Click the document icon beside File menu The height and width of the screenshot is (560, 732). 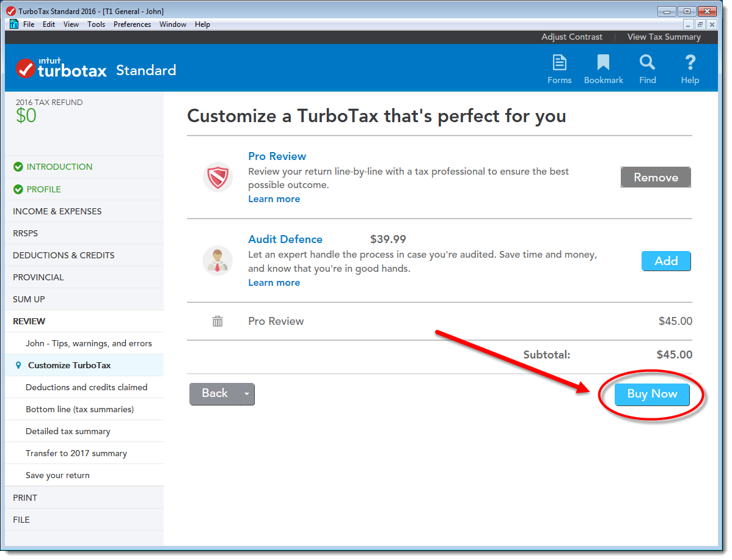(15, 24)
